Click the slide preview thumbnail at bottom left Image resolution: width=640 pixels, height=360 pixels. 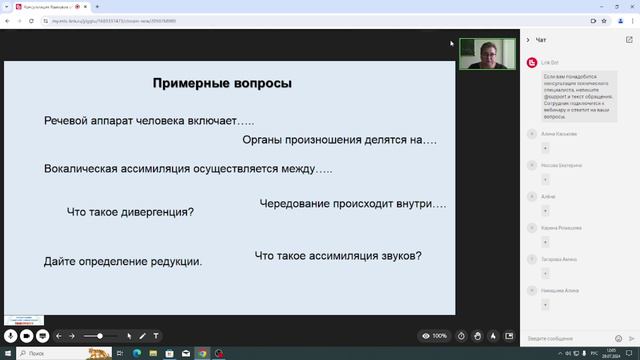coord(24,320)
